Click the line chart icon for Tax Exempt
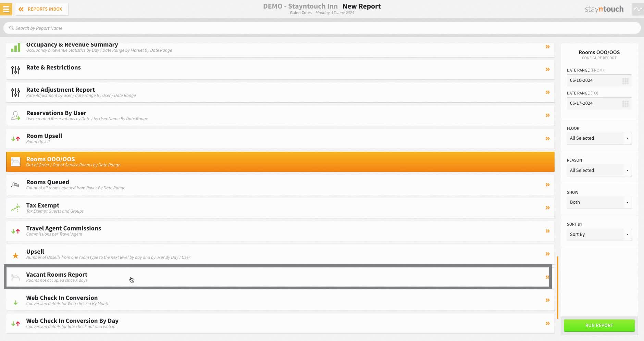 15,208
